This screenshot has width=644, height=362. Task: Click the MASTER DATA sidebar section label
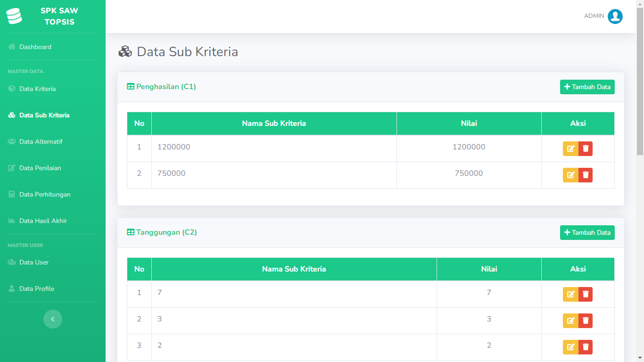click(25, 72)
